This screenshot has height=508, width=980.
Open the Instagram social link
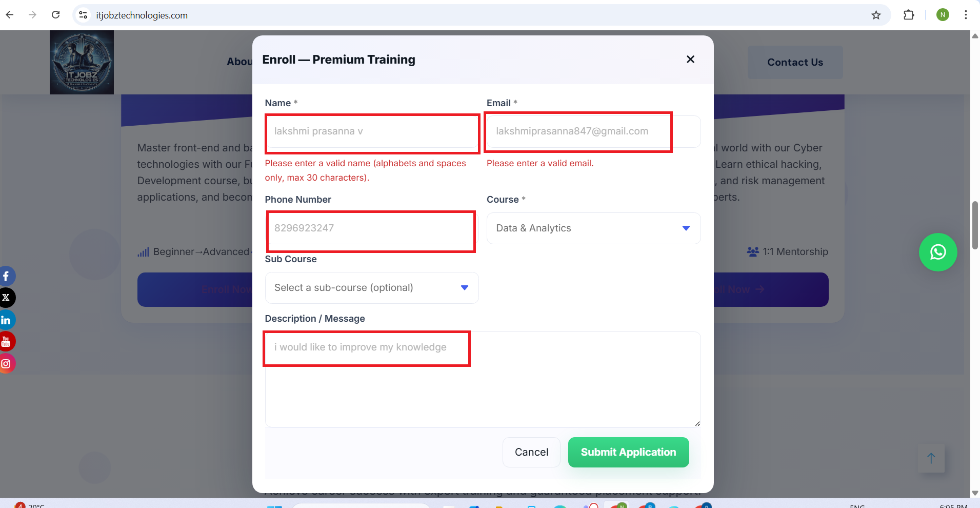click(7, 364)
